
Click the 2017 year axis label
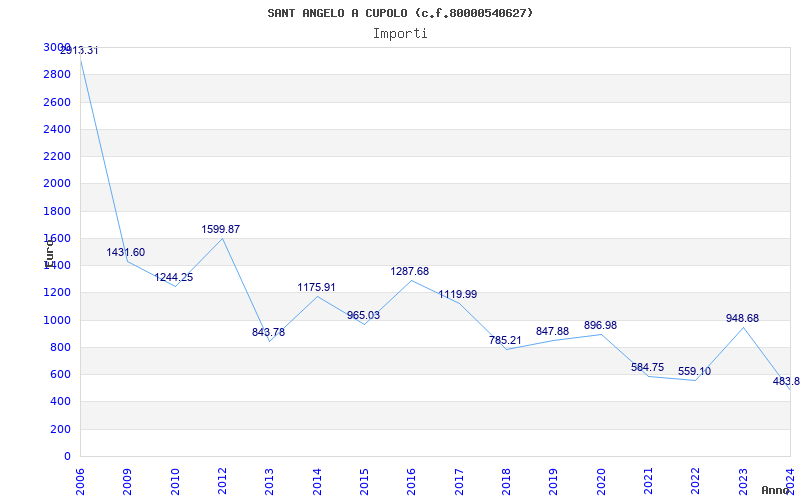tap(459, 482)
